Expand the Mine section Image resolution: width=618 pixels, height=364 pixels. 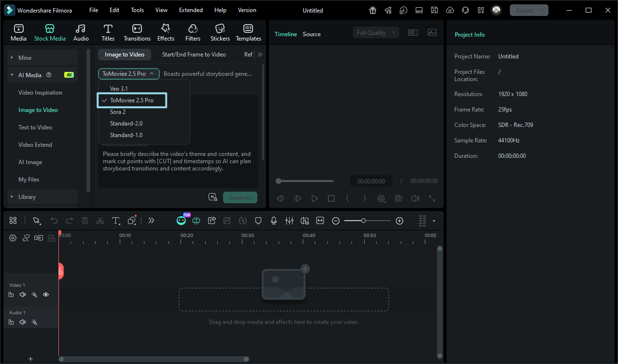coord(42,58)
